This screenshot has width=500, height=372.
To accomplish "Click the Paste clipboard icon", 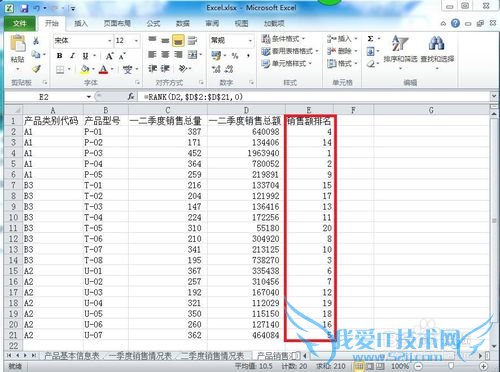I will (18, 44).
